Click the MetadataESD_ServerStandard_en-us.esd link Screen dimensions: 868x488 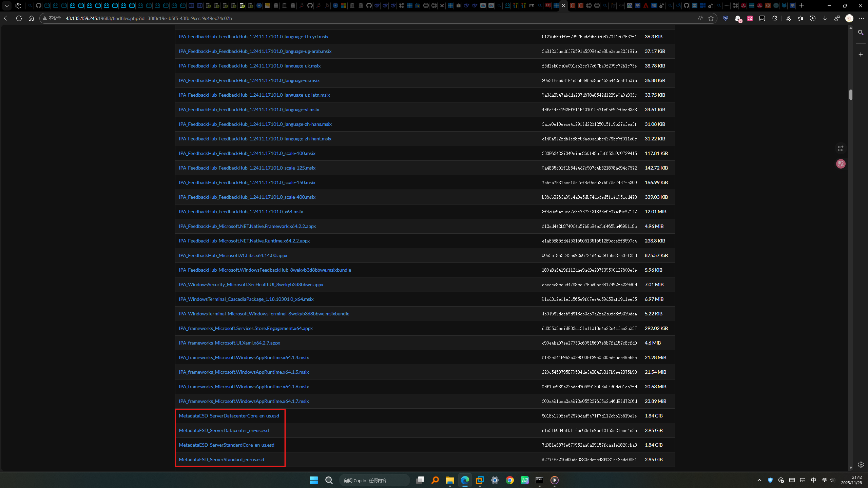coord(221,460)
